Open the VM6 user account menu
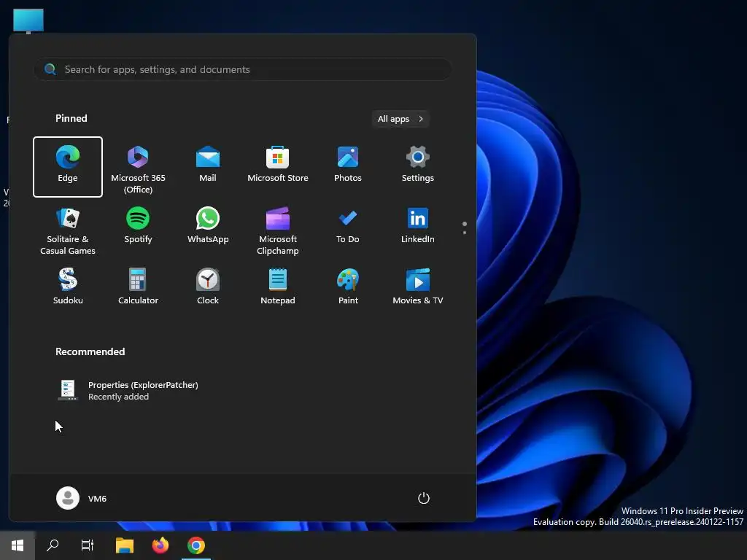Screen dimensions: 747x560 point(82,498)
